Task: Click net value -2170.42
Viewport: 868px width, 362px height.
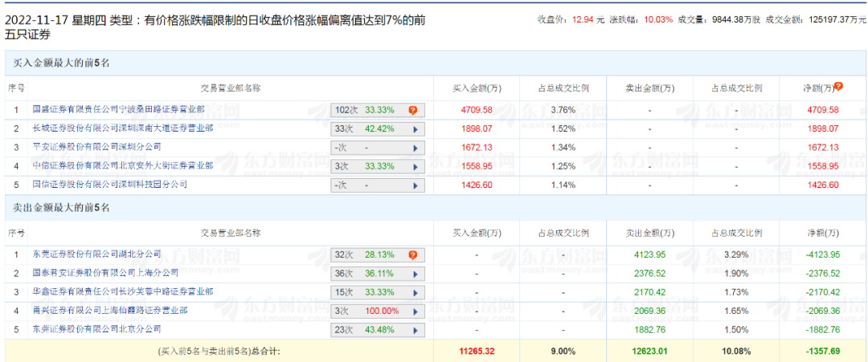Action: pyautogui.click(x=822, y=292)
